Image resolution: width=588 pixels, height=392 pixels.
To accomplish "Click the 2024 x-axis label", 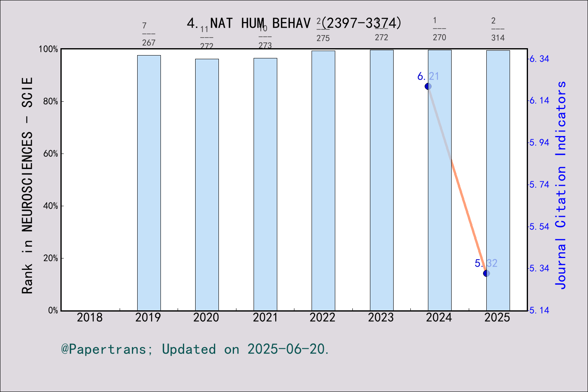I will point(439,317).
